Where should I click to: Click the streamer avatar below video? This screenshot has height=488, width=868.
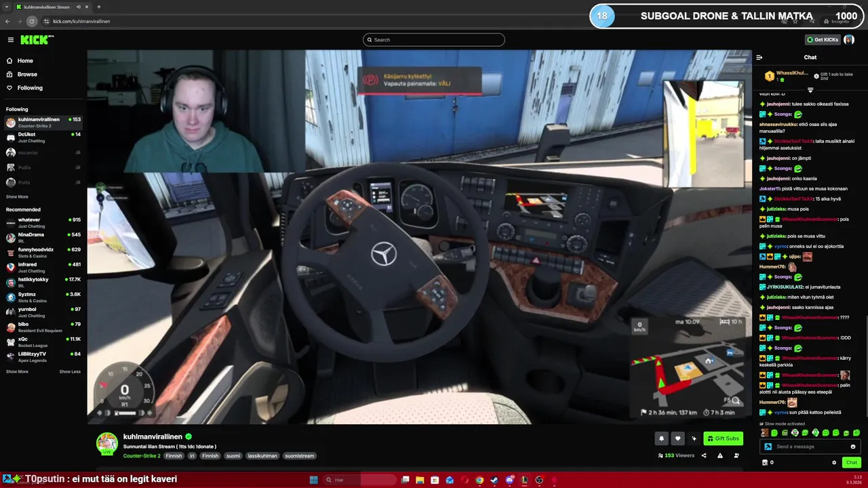pos(106,443)
